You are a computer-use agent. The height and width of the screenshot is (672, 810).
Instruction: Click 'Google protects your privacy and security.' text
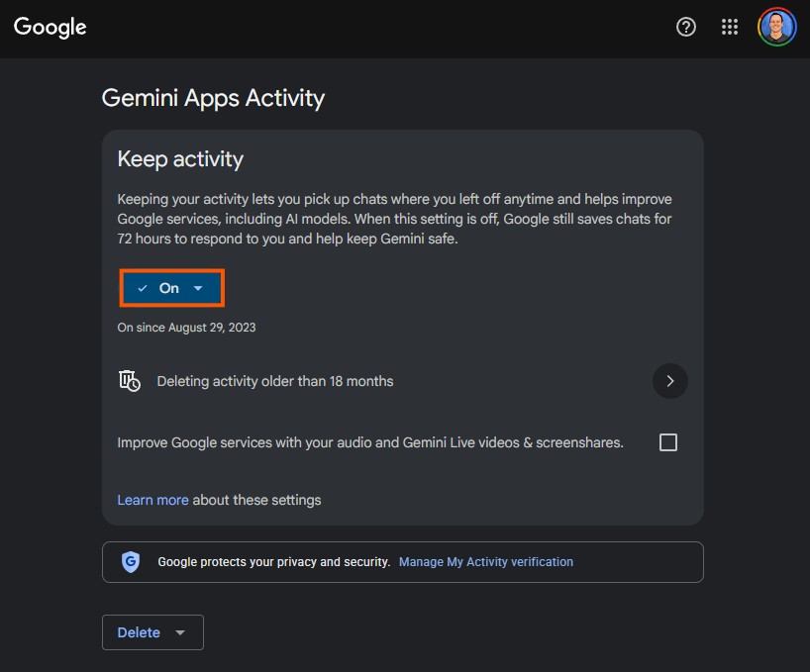pyautogui.click(x=273, y=561)
